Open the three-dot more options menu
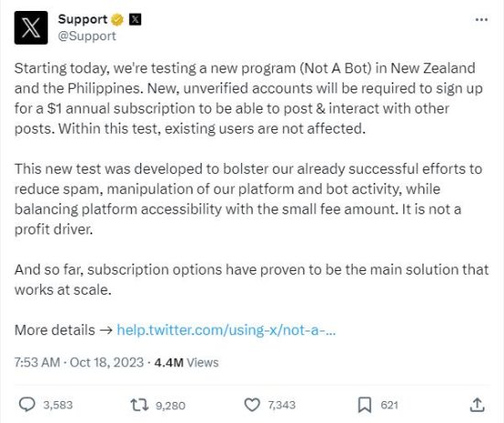Image resolution: width=504 pixels, height=423 pixels. (x=481, y=20)
